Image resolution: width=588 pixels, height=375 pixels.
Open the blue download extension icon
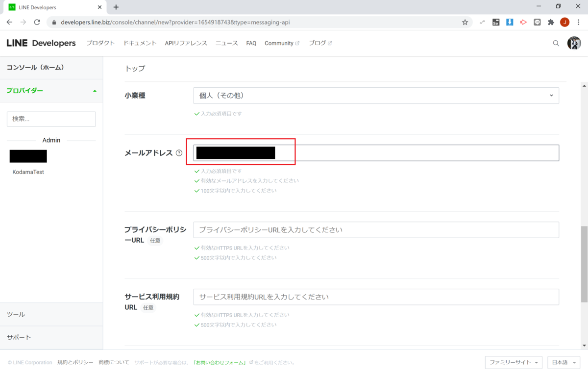coord(510,22)
